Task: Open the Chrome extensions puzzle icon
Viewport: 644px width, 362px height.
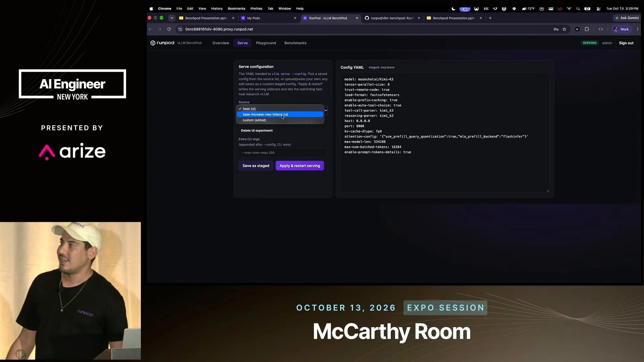Action: point(587,29)
